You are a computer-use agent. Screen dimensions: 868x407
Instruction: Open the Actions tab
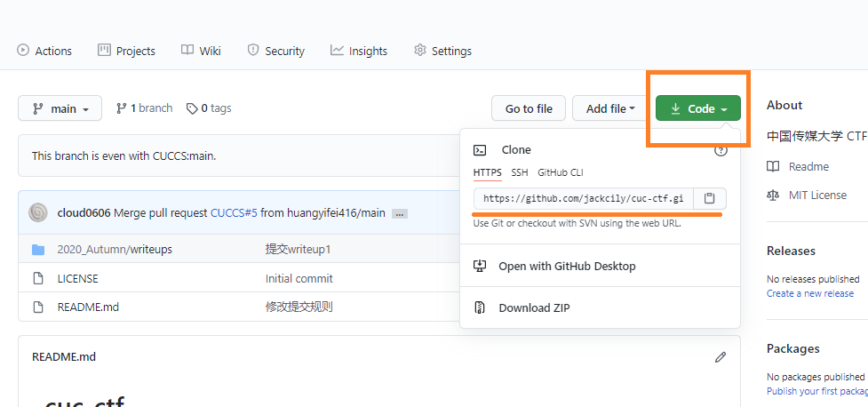[x=44, y=51]
